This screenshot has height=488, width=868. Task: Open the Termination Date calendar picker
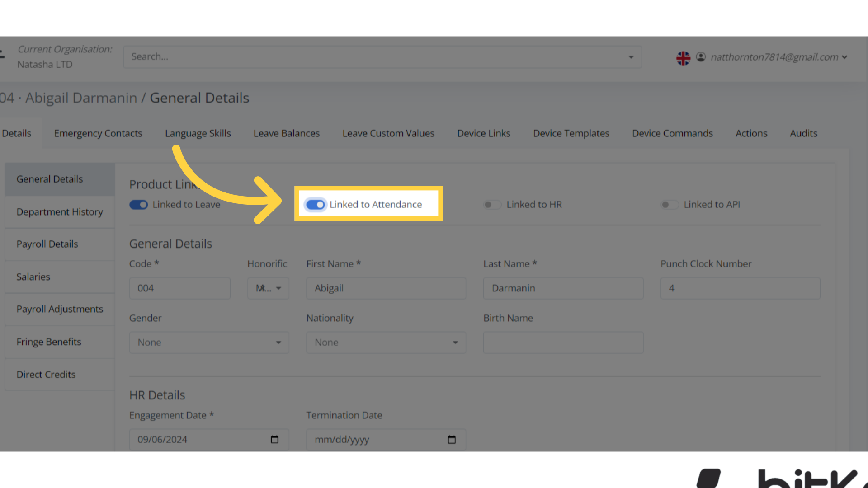452,439
